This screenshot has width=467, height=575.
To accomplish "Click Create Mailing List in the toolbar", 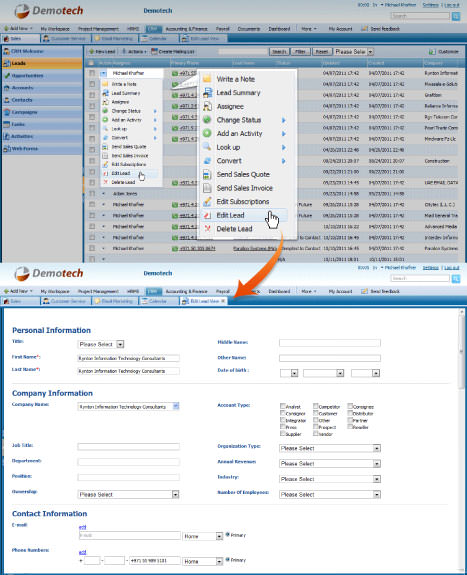I will click(173, 52).
